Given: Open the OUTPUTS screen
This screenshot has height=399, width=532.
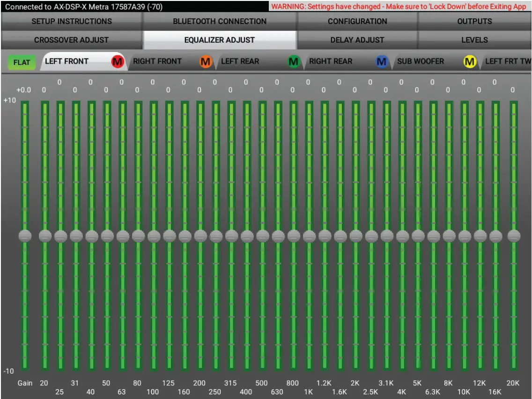Looking at the screenshot, I should pyautogui.click(x=475, y=22).
